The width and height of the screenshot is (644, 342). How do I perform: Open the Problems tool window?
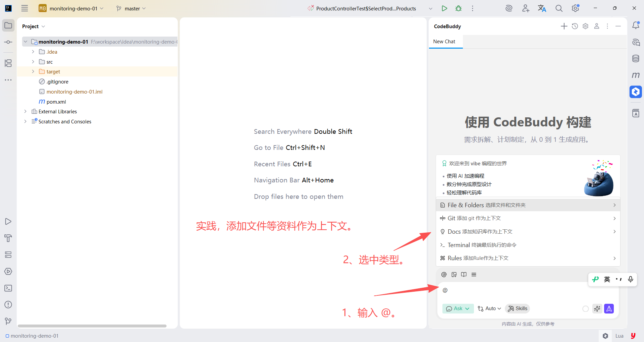click(8, 304)
